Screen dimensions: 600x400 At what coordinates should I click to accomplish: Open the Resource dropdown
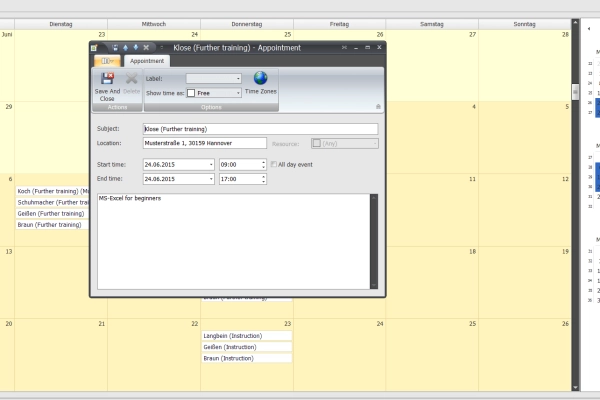coord(375,144)
